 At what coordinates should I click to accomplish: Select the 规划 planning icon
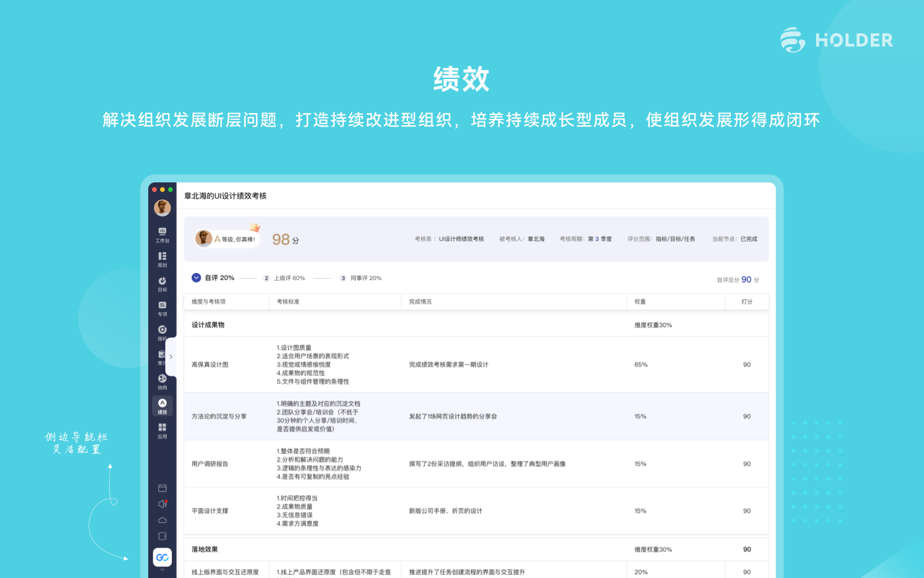tap(162, 259)
